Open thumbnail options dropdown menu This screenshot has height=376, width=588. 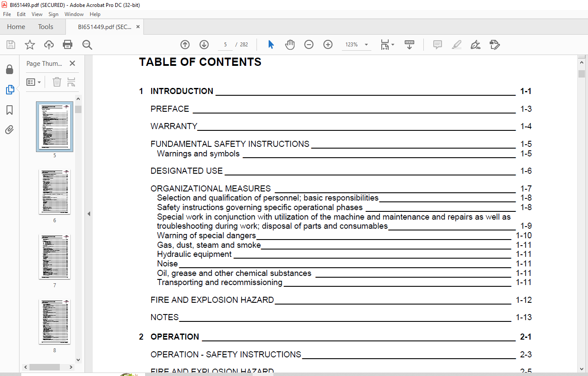[33, 82]
